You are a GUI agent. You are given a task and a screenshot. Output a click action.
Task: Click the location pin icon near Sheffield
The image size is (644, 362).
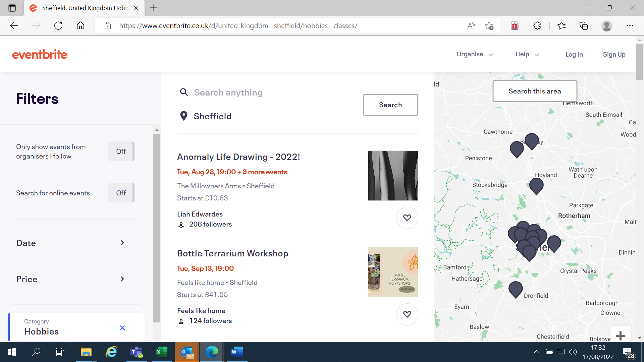tap(183, 116)
